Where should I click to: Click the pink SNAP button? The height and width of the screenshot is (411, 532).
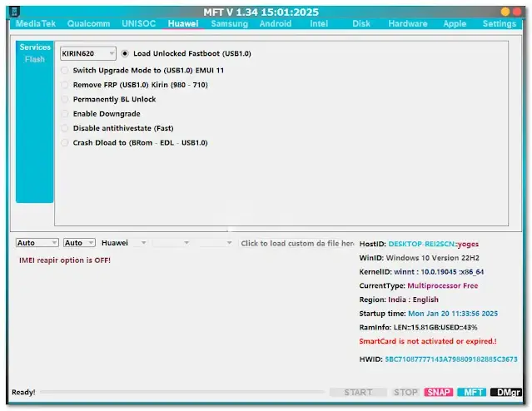click(439, 393)
